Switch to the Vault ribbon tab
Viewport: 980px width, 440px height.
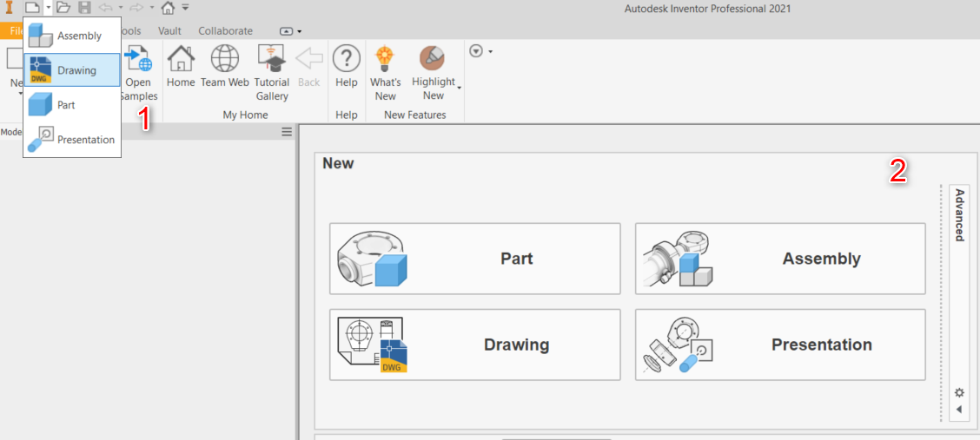(x=170, y=31)
